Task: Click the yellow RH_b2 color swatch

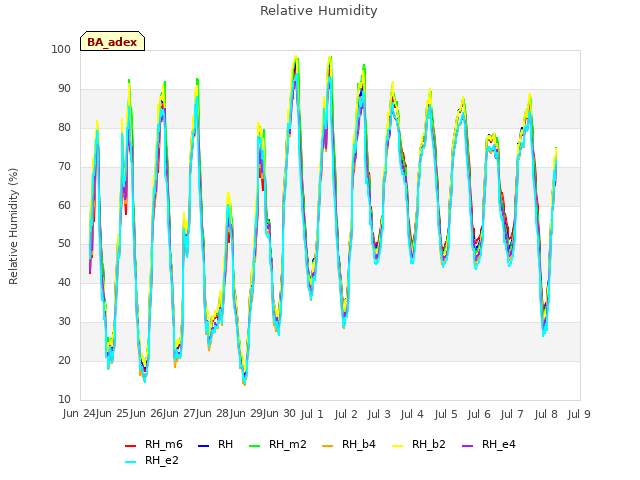Action: (397, 446)
